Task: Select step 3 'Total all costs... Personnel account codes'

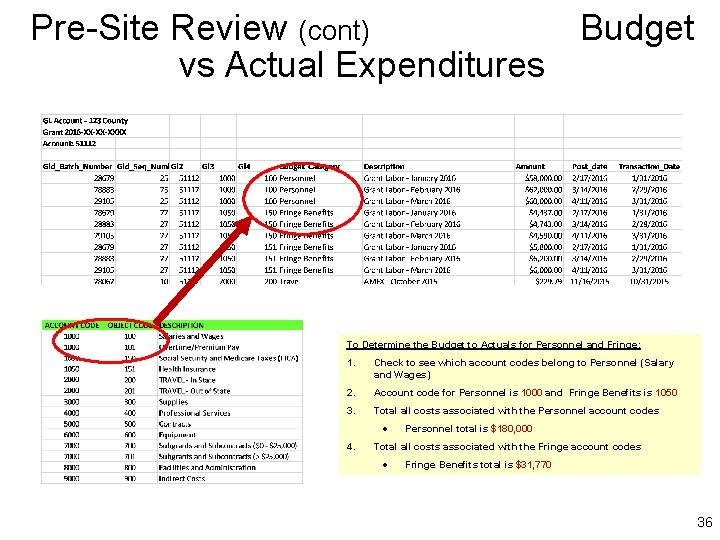Action: pos(516,411)
